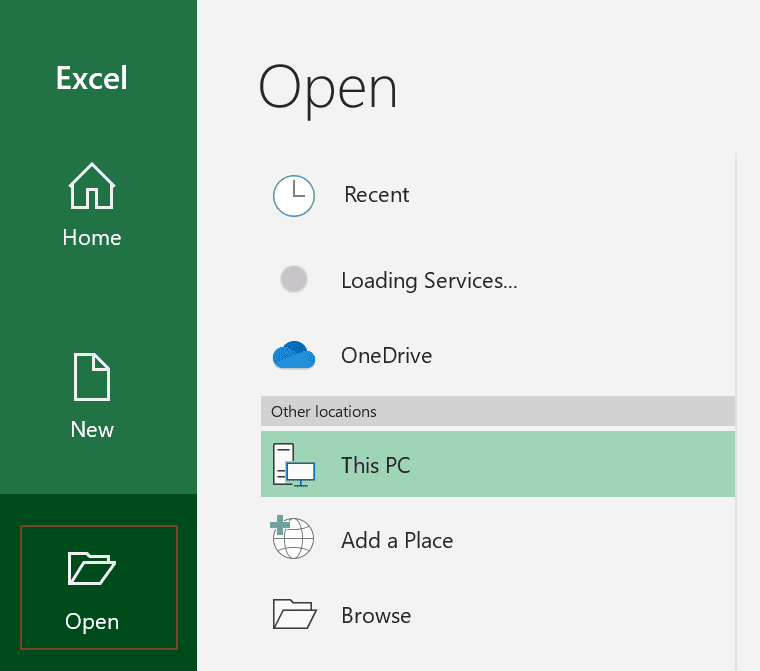Show the Recent files list
The height and width of the screenshot is (671, 760).
click(377, 195)
